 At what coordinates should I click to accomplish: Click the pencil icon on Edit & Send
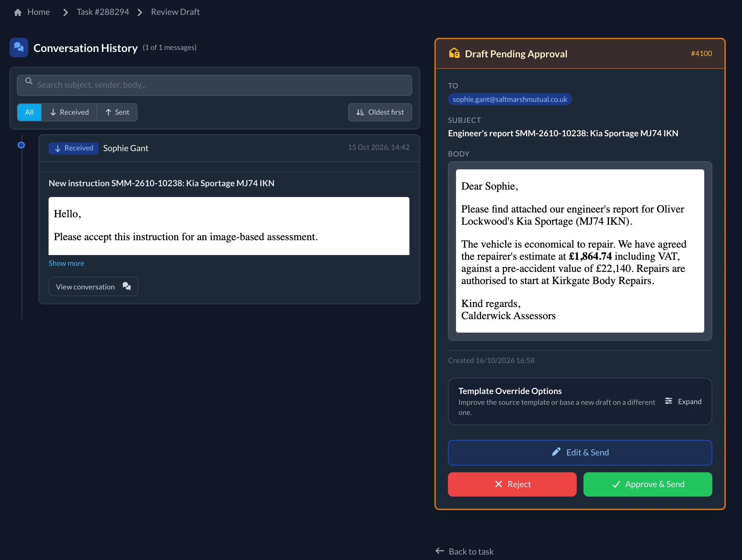point(556,452)
